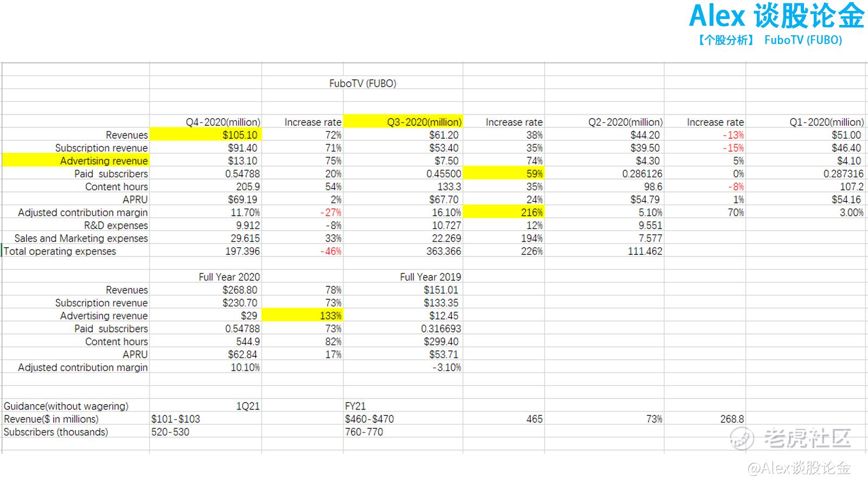This screenshot has width=868, height=488.
Task: Select the 133.3 content hours cell
Action: click(403, 187)
